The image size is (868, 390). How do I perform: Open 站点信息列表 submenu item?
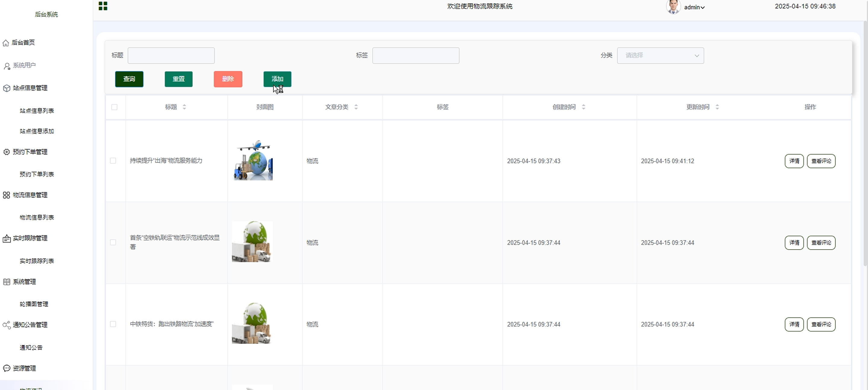click(x=37, y=111)
